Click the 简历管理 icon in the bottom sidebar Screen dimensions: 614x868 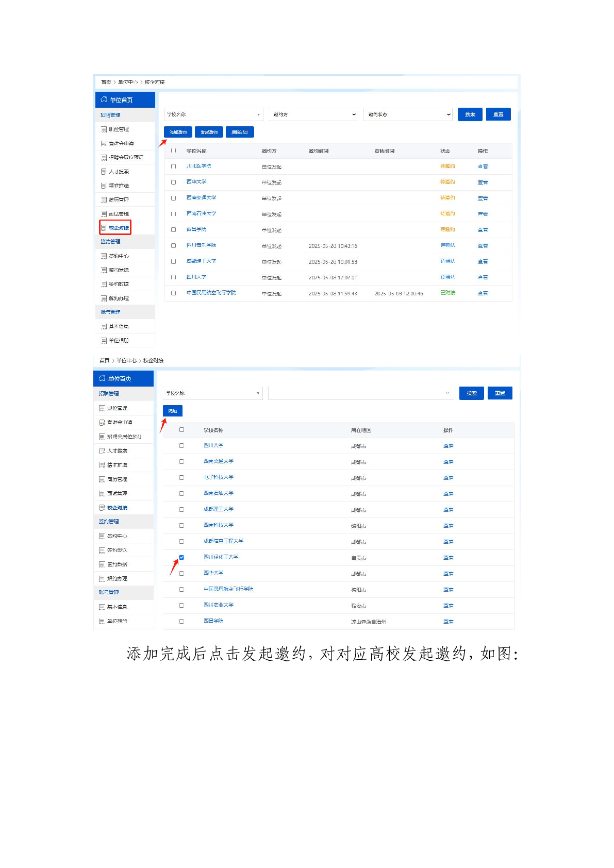[102, 479]
